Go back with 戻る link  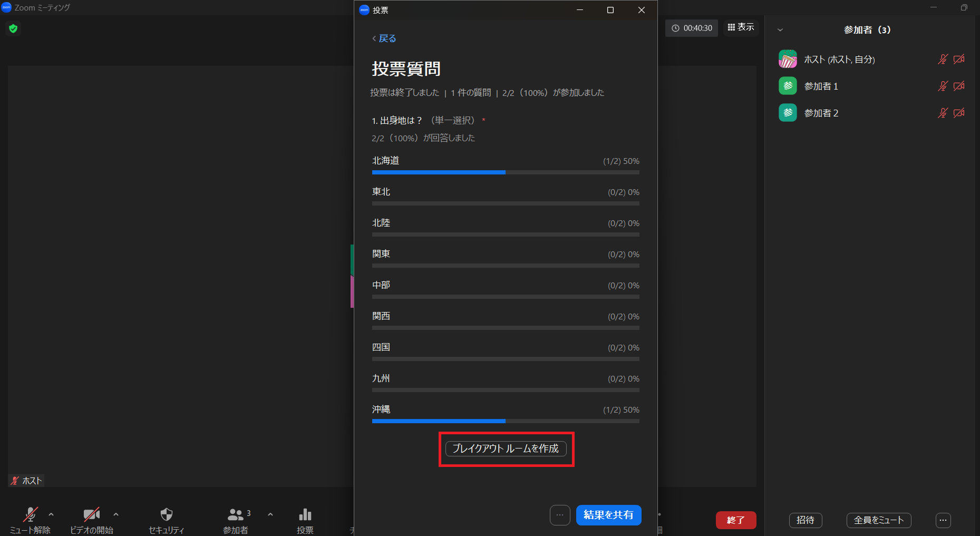coord(384,38)
